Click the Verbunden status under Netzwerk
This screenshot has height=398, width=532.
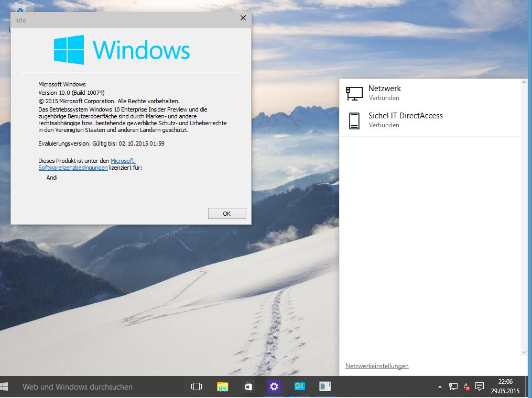click(384, 98)
